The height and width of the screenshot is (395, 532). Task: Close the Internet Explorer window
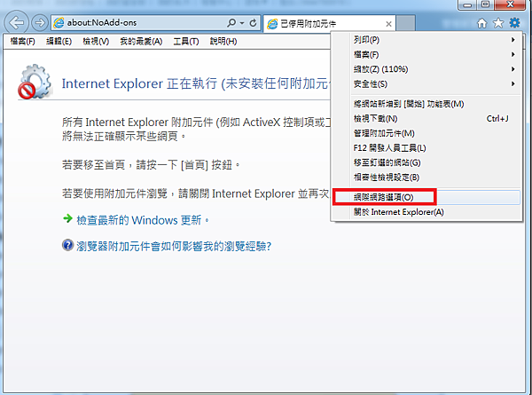pyautogui.click(x=510, y=4)
